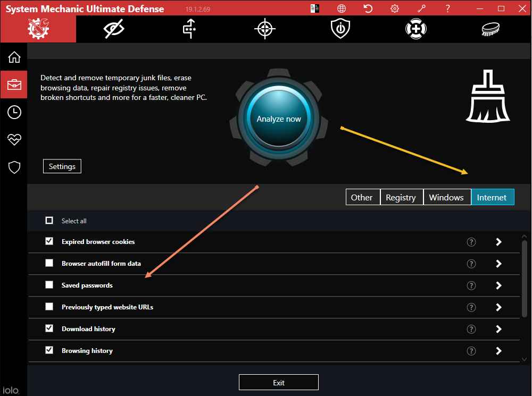Screen dimensions: 532x396
Task: Open the shield power icon module
Action: tap(340, 29)
